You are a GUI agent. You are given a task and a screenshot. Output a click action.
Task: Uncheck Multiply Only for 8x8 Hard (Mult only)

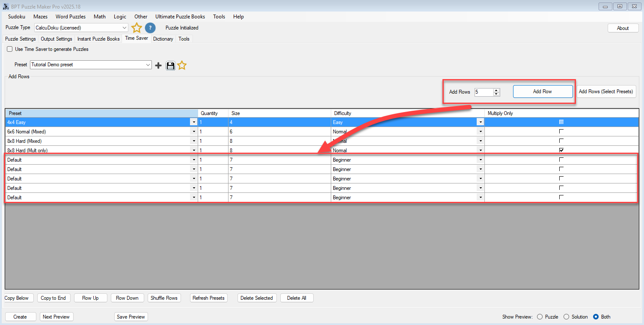coord(561,150)
